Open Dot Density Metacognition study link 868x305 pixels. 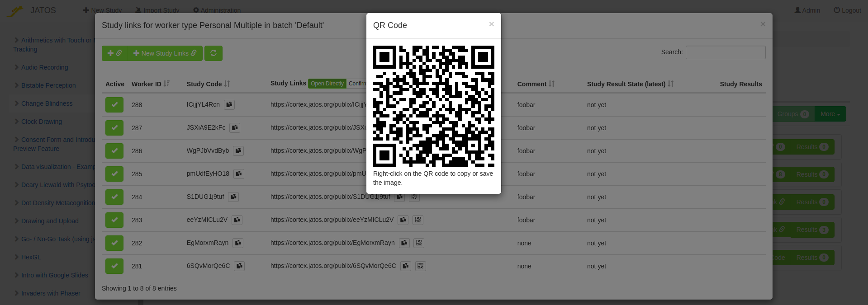point(58,203)
